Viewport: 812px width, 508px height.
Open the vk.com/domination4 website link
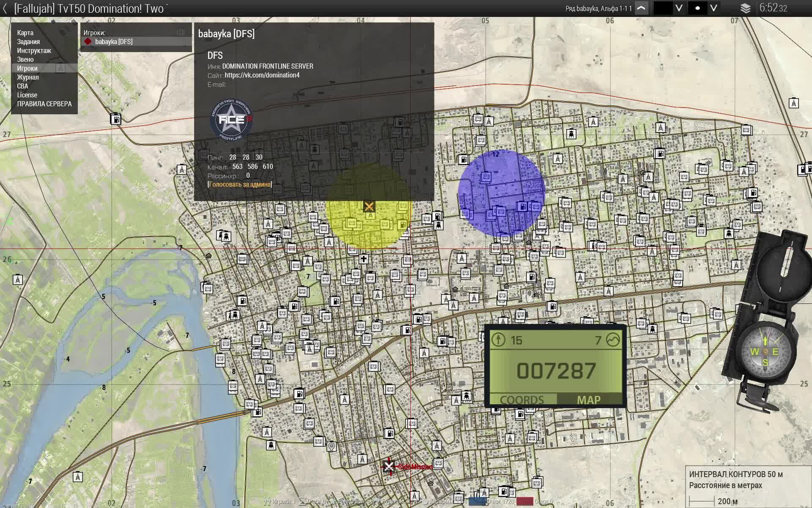click(262, 75)
